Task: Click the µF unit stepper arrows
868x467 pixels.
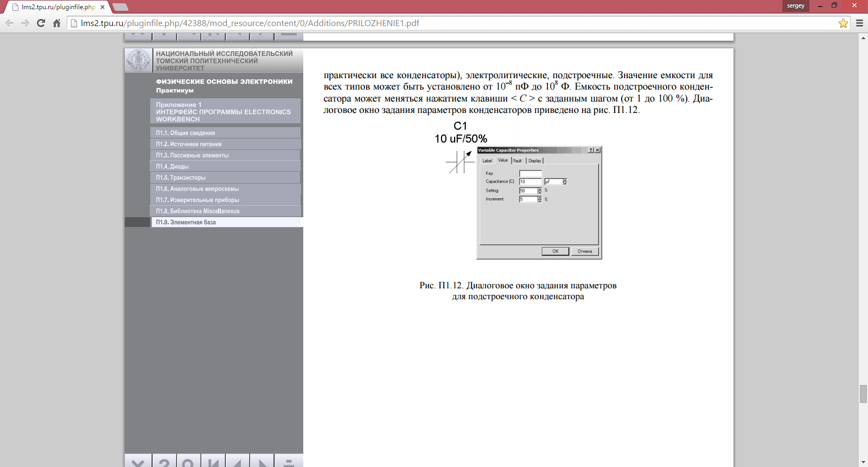Action: (x=565, y=181)
